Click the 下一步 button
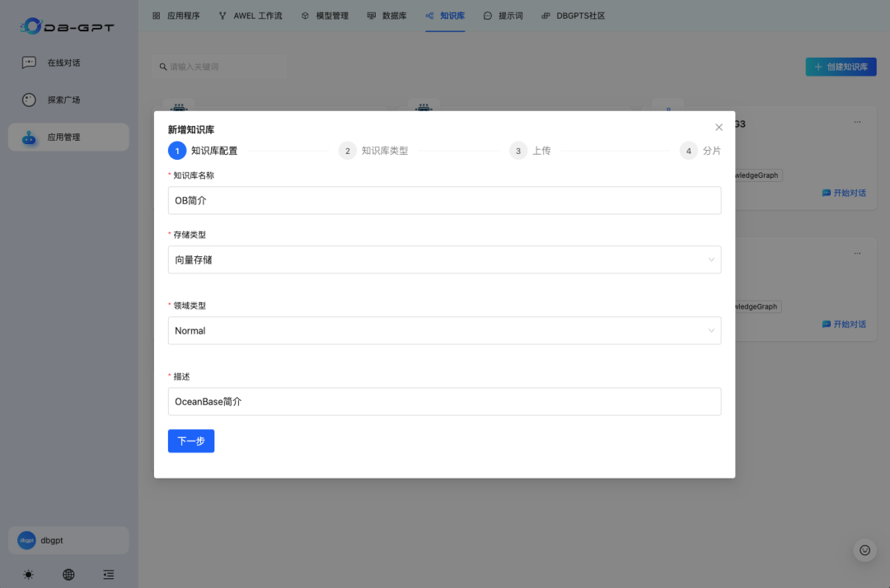 (190, 441)
